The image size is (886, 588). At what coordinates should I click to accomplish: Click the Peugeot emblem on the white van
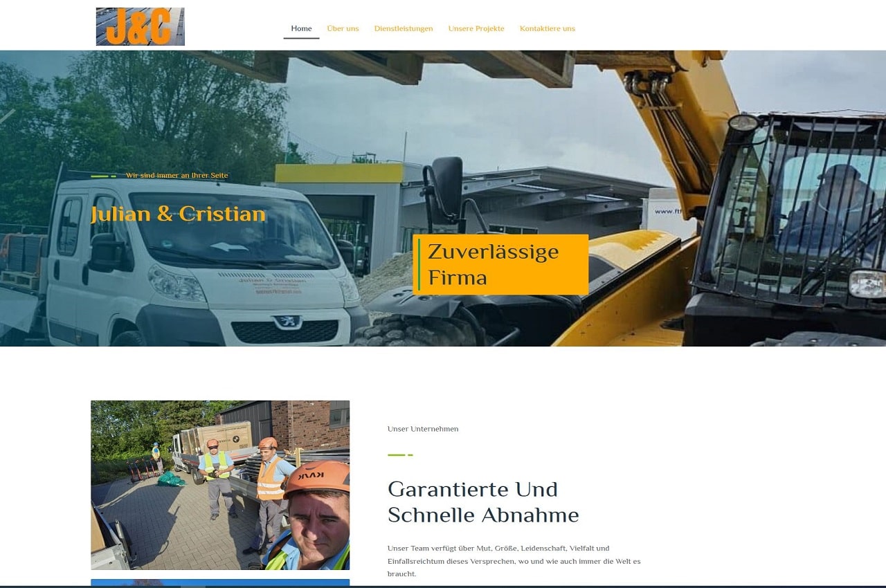point(284,322)
